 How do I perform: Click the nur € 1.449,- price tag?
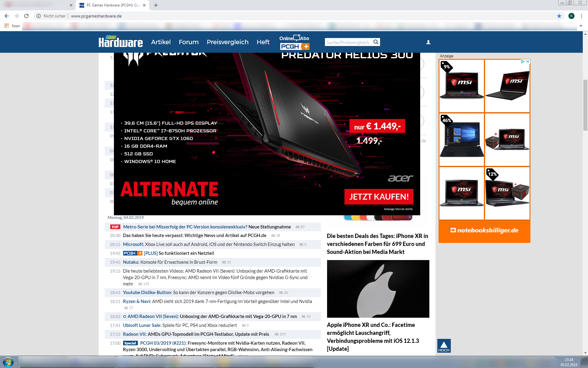(x=377, y=126)
